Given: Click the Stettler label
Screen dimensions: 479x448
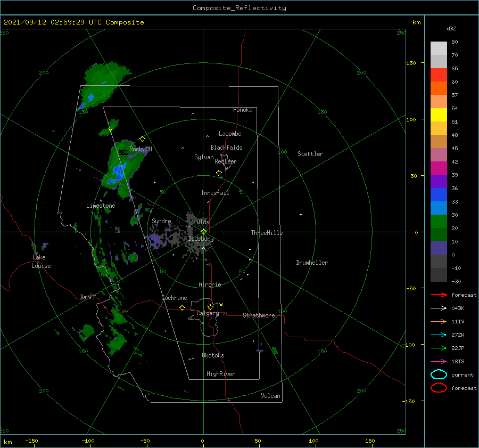Looking at the screenshot, I should 310,154.
